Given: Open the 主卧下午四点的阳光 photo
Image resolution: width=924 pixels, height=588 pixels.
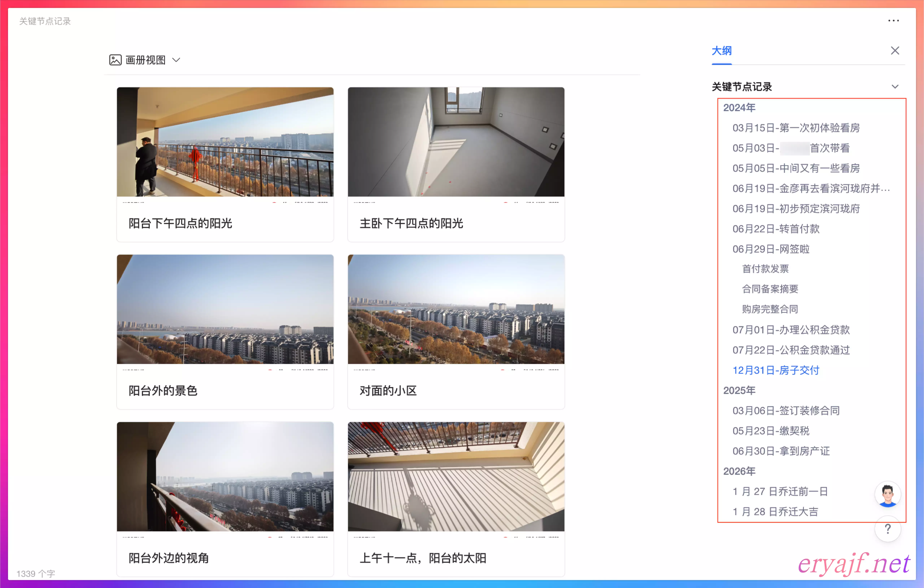Looking at the screenshot, I should tap(456, 142).
